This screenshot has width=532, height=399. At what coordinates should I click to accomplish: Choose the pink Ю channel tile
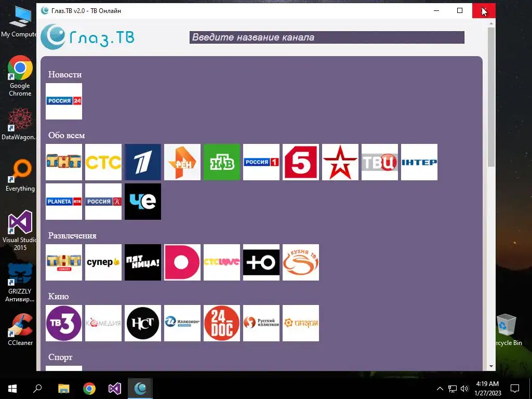click(x=182, y=262)
